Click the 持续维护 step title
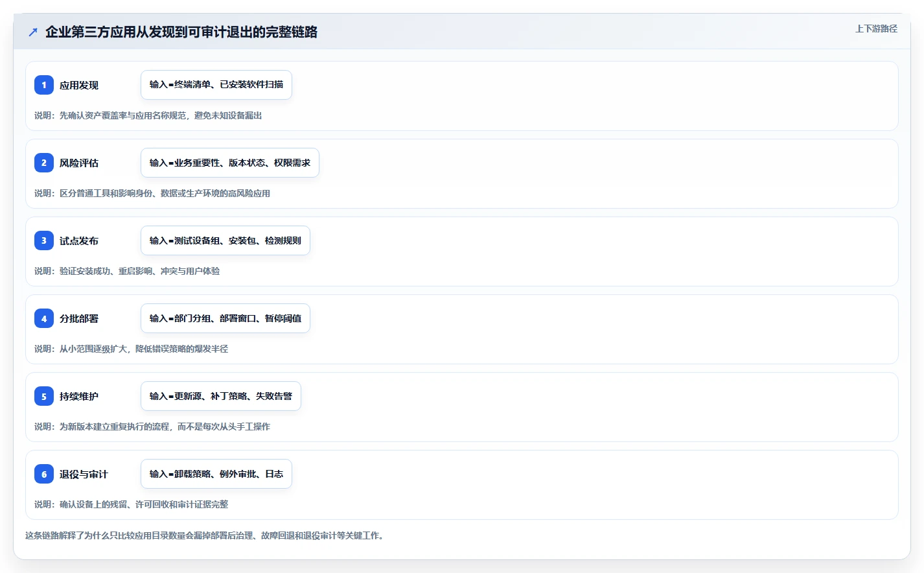The image size is (924, 573). (79, 396)
